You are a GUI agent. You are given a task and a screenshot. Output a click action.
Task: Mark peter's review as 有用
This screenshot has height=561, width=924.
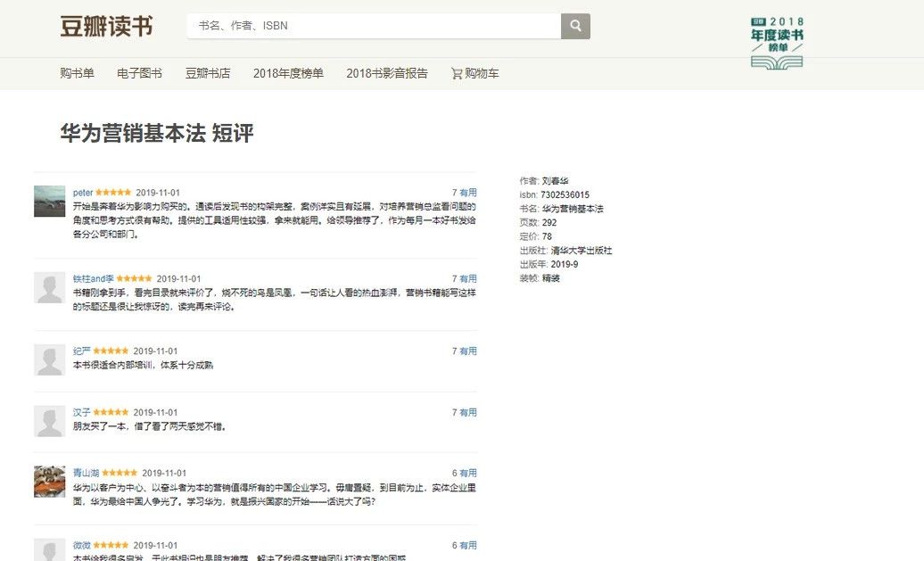click(468, 193)
